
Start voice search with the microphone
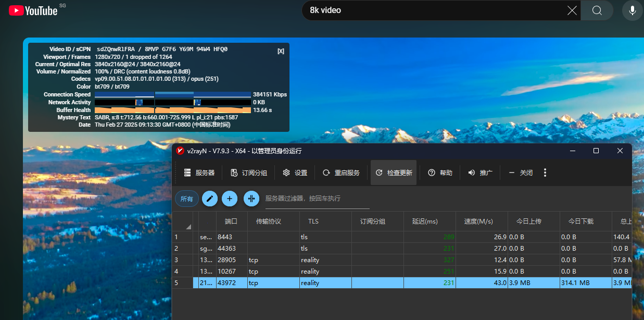coord(633,10)
